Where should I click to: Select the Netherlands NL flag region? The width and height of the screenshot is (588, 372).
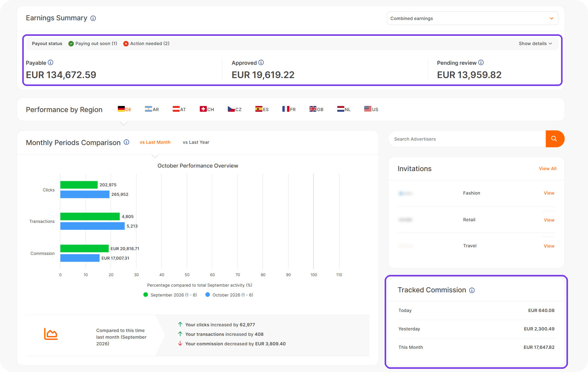click(344, 109)
